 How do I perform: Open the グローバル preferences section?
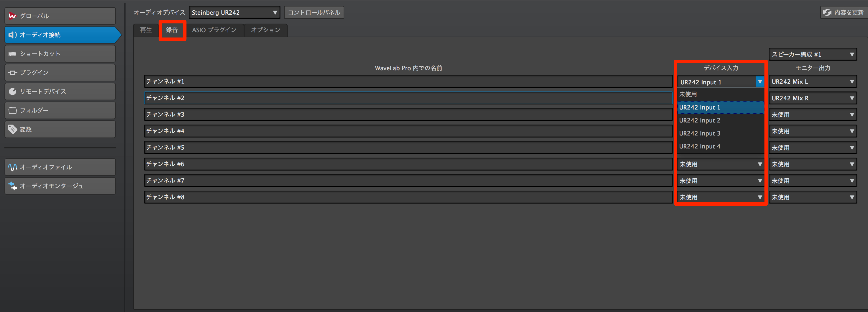point(60,16)
